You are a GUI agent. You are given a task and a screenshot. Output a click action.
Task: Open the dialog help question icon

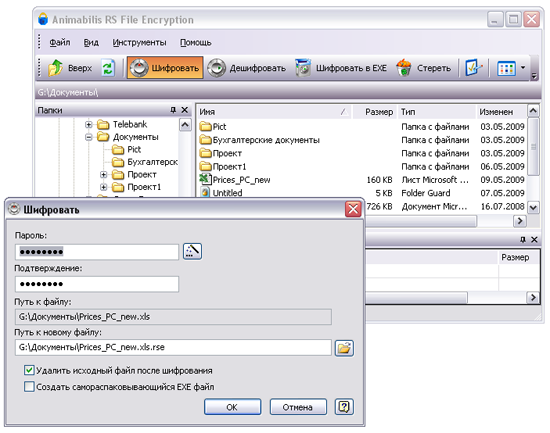pyautogui.click(x=344, y=407)
